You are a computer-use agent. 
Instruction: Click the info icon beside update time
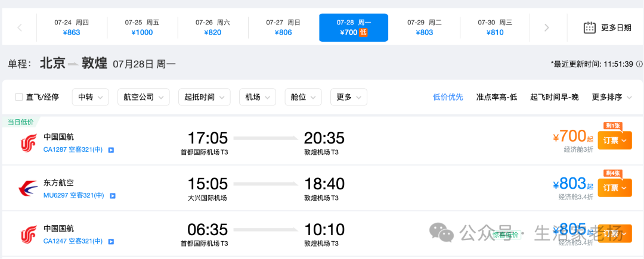click(639, 64)
